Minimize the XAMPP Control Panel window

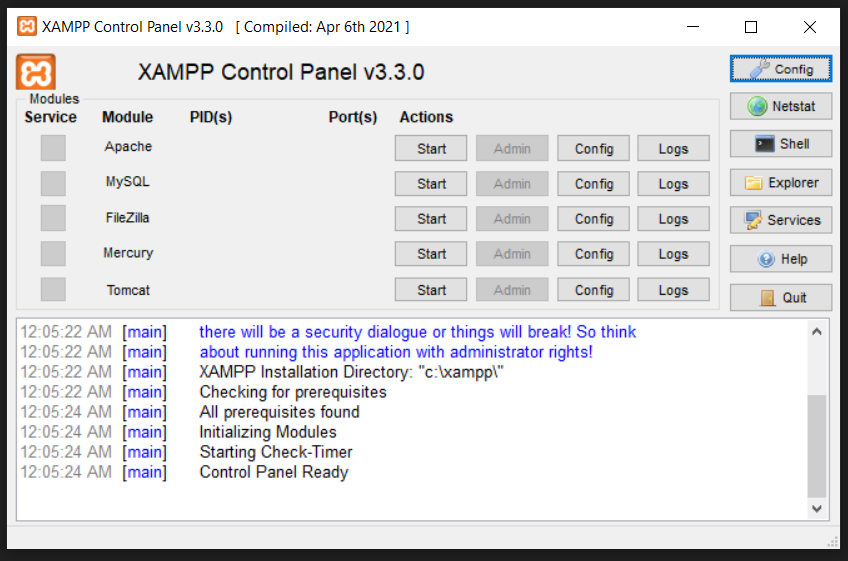point(693,27)
